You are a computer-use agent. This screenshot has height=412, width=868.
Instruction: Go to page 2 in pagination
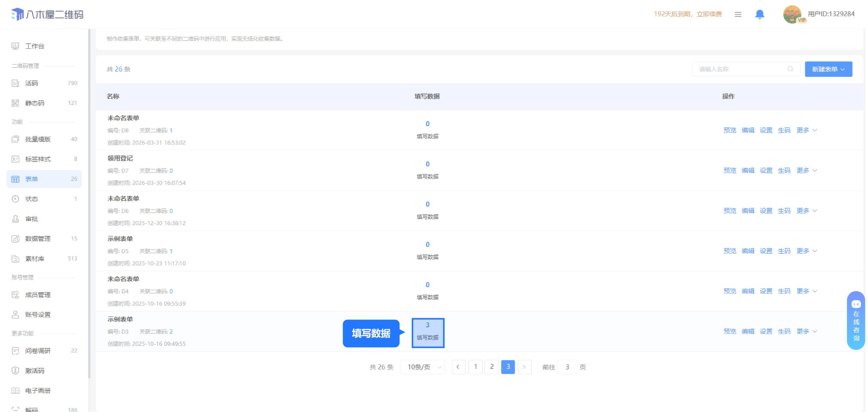click(492, 367)
